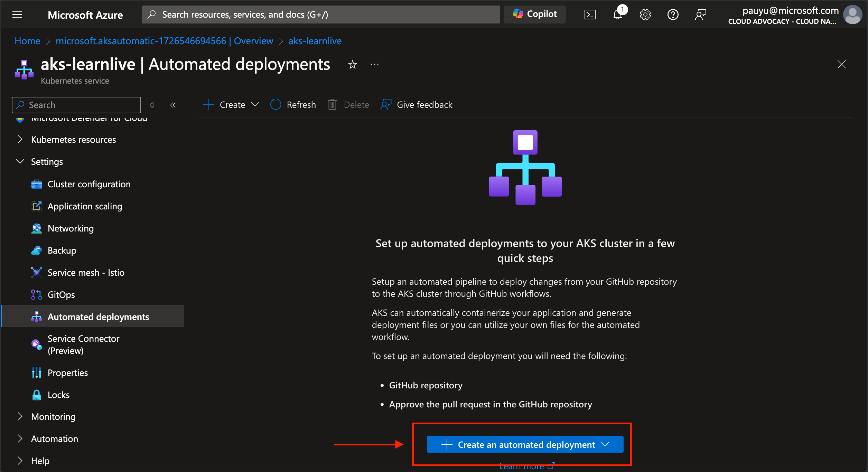Screen dimensions: 868x472
Task: Click the Networking globe icon
Action: (x=36, y=228)
